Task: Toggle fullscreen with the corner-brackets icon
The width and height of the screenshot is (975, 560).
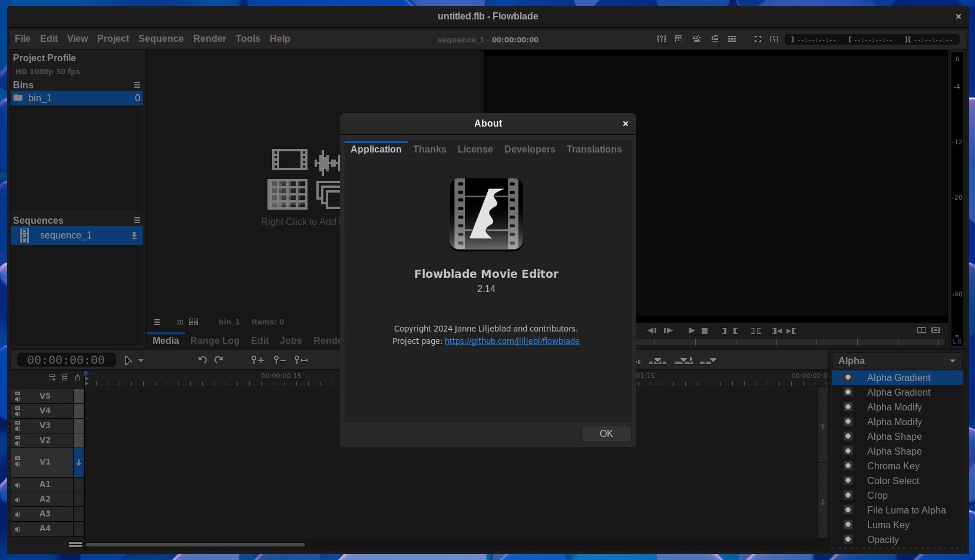Action: [758, 39]
